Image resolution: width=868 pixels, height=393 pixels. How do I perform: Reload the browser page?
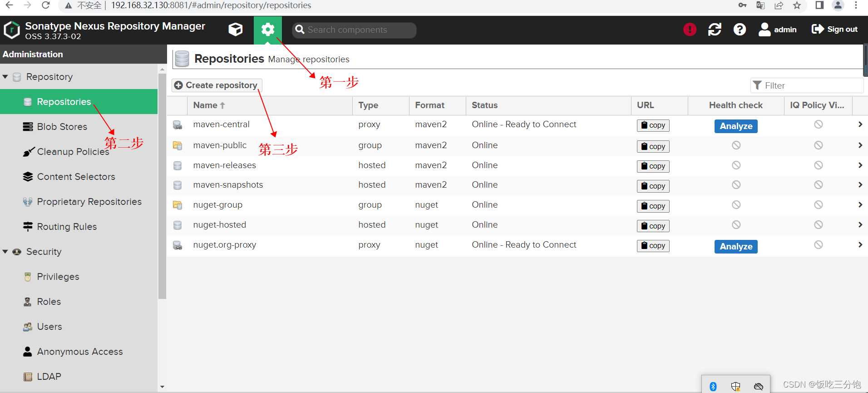pyautogui.click(x=45, y=5)
